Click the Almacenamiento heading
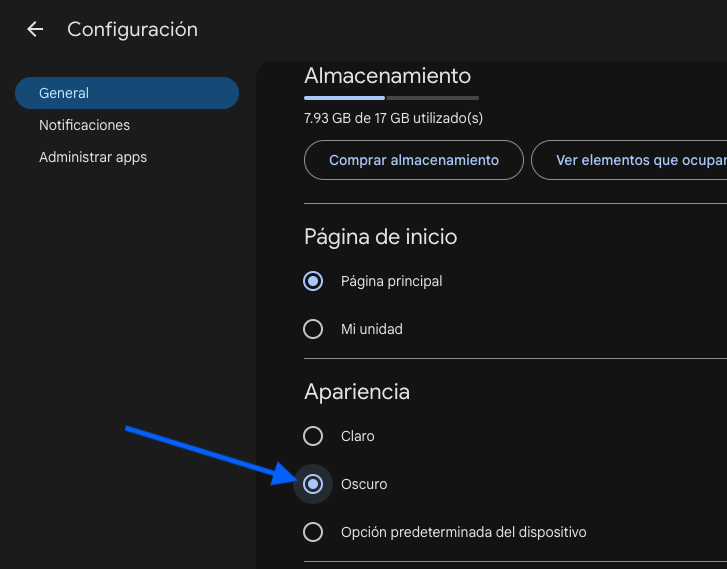 click(387, 76)
